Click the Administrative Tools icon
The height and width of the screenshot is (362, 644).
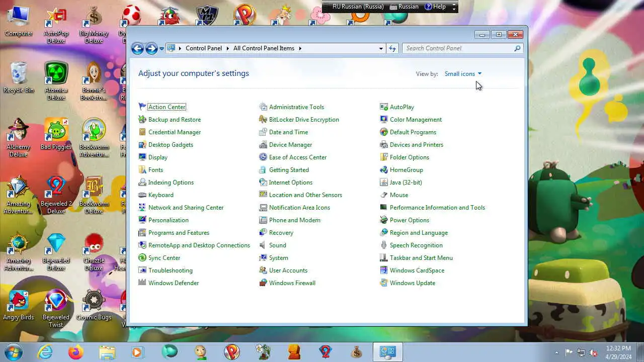click(263, 107)
